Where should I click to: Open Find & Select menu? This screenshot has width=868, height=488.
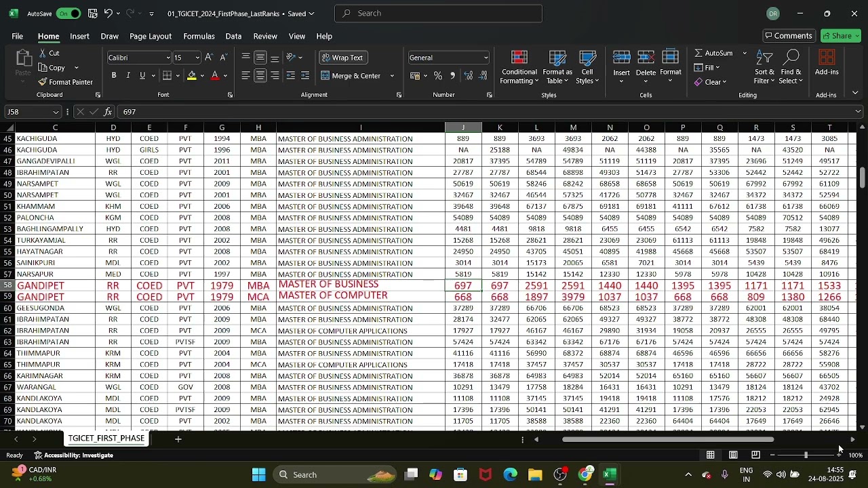(x=791, y=68)
